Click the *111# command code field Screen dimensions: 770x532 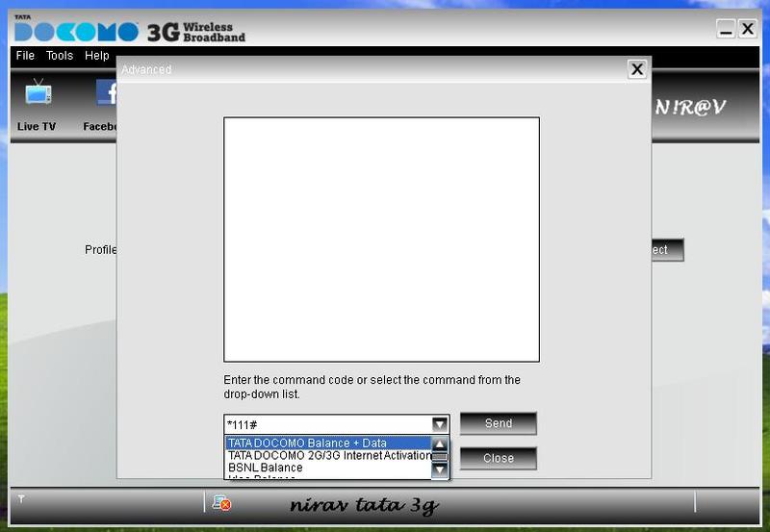[325, 424]
